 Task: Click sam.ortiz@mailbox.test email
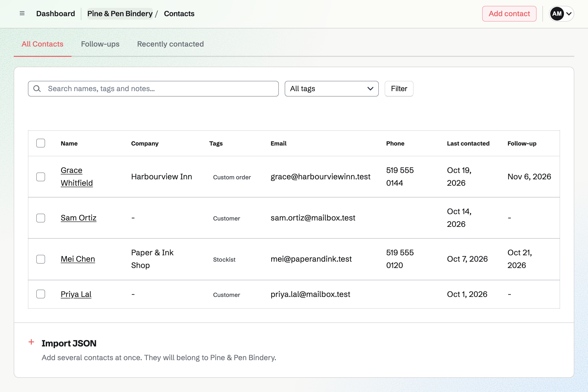click(313, 218)
